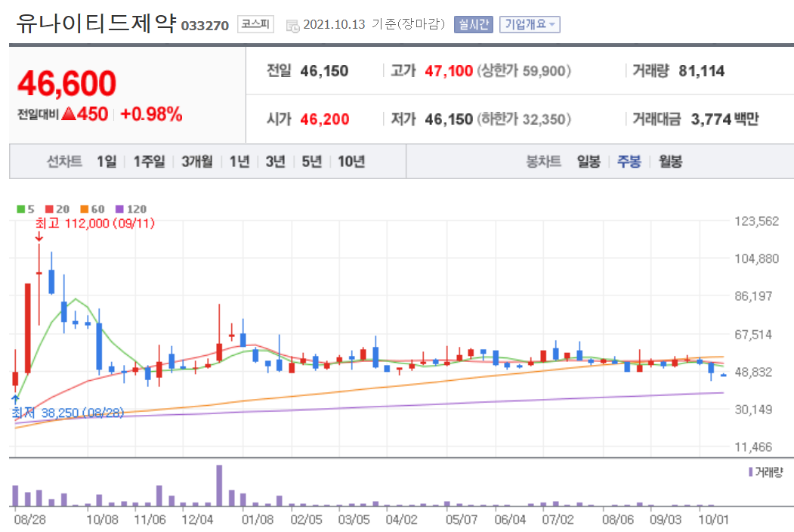The height and width of the screenshot is (532, 794).
Task: Open the 기업개요 dropdown
Action: tap(530, 24)
